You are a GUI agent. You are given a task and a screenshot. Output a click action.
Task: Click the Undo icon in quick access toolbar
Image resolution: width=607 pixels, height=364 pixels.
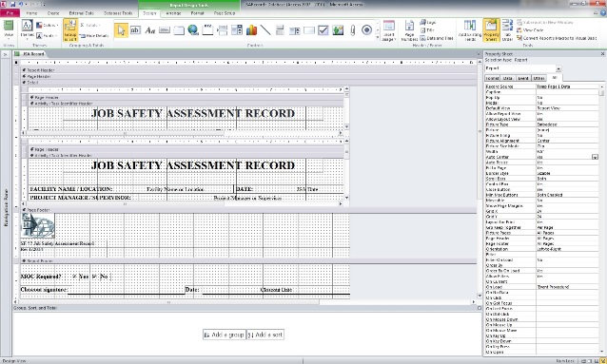pos(21,4)
